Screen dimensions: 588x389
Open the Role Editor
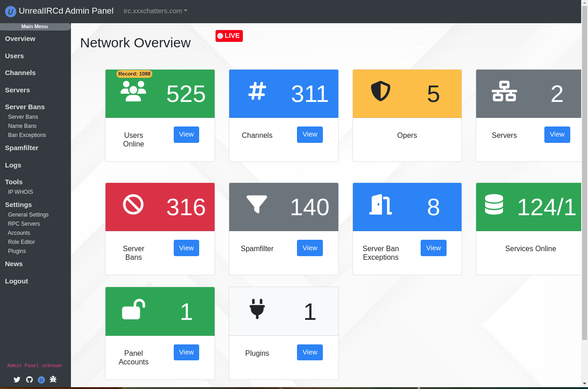(x=21, y=242)
